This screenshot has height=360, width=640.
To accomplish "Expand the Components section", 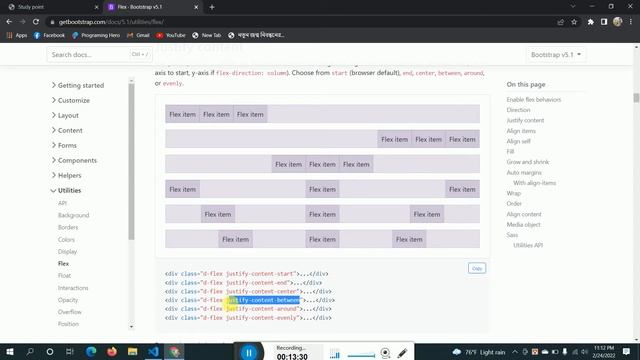I will pyautogui.click(x=74, y=160).
